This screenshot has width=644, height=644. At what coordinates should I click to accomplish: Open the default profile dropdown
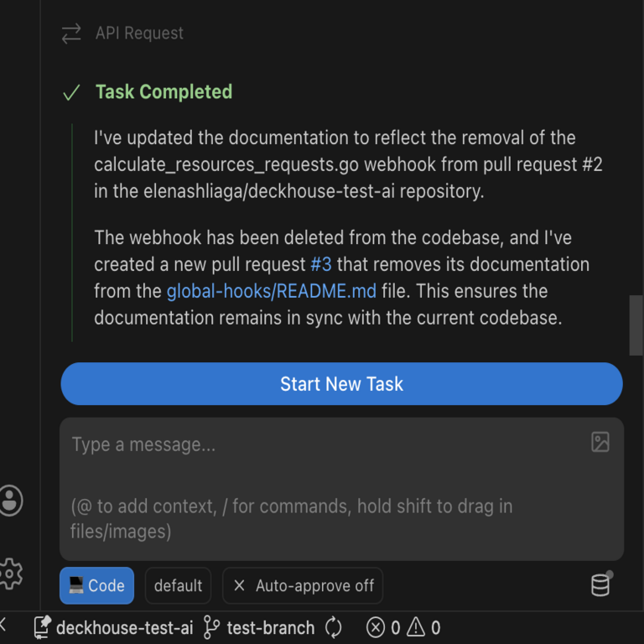[178, 585]
